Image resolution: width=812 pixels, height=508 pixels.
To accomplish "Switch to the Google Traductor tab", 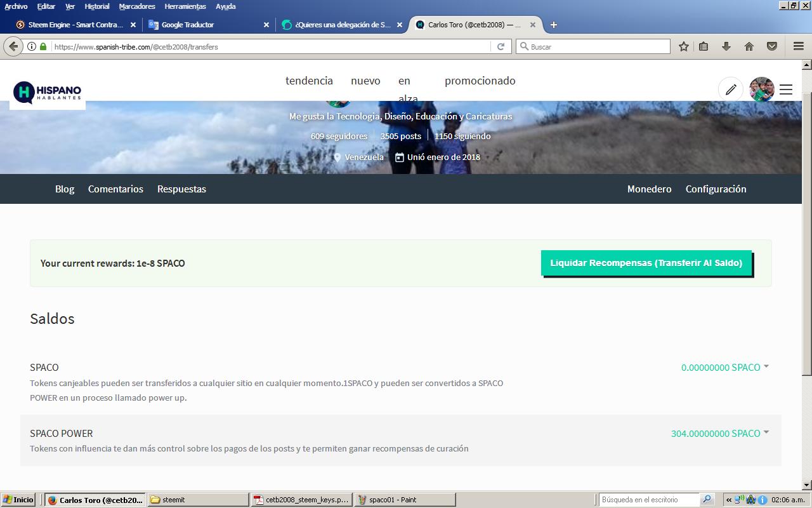I will point(208,25).
